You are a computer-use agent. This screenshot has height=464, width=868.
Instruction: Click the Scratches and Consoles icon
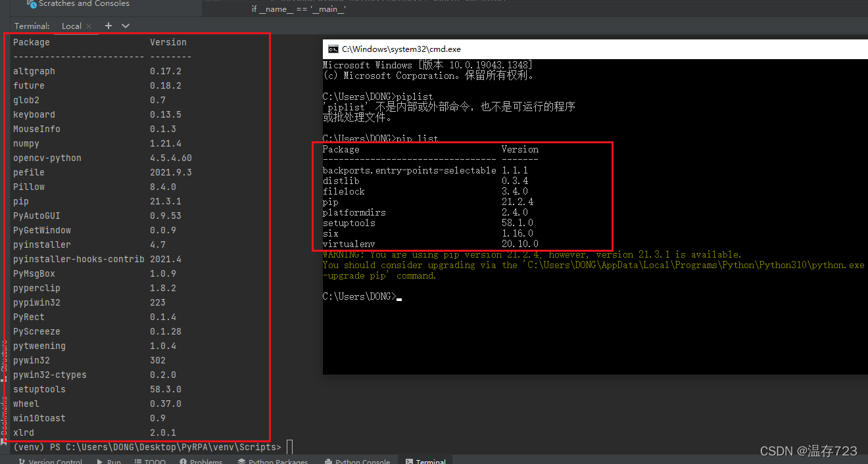pyautogui.click(x=30, y=4)
